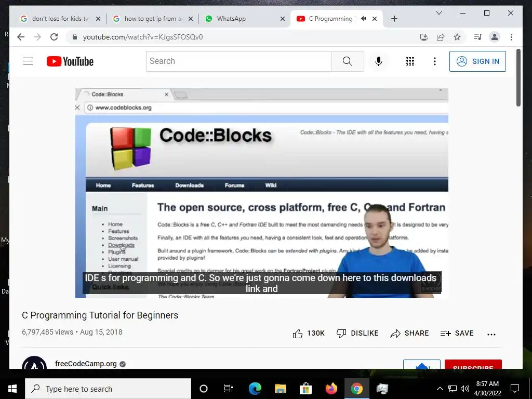532x399 pixels.
Task: Focus the YouTube Search input field
Action: 238,61
